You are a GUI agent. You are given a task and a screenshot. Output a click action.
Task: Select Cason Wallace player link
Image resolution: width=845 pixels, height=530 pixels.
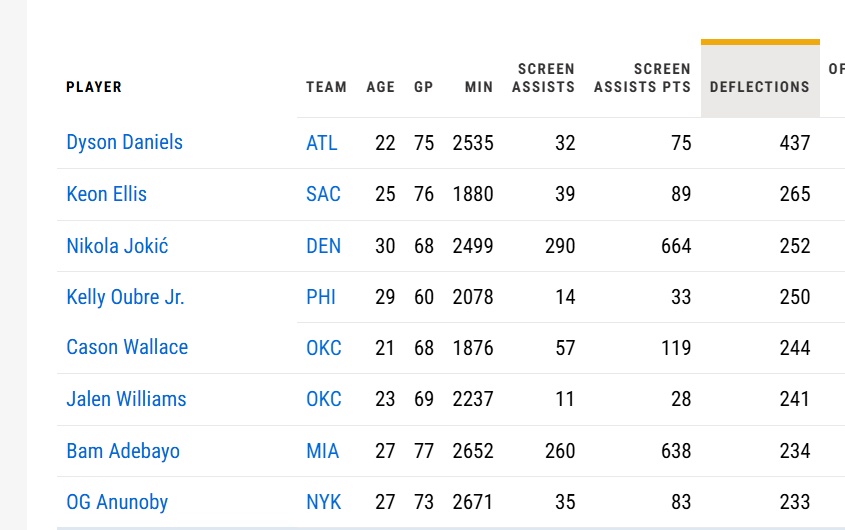[x=127, y=348]
